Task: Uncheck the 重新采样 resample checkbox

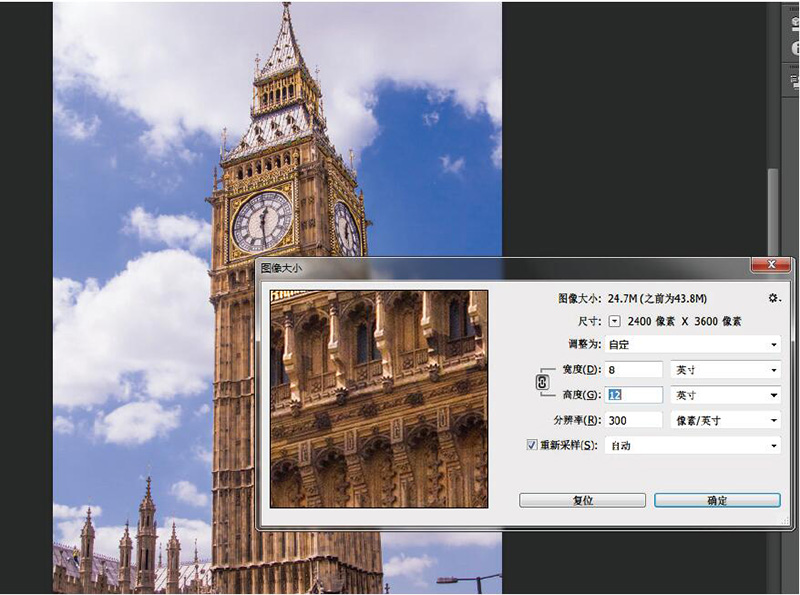Action: (x=531, y=445)
